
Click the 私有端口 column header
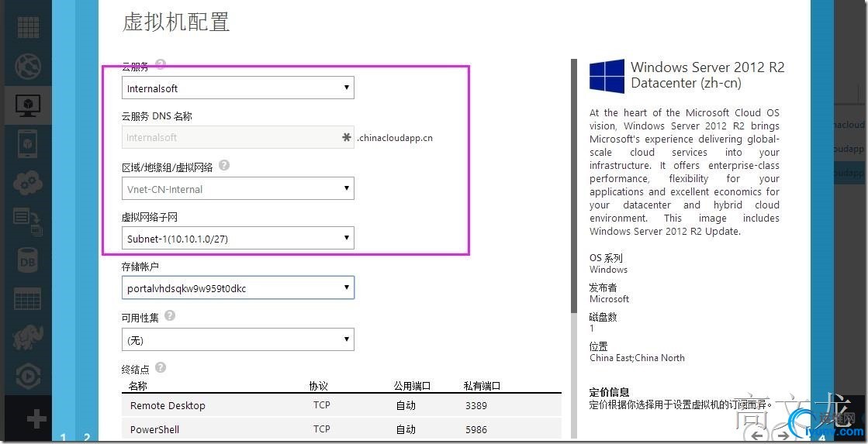click(x=482, y=386)
